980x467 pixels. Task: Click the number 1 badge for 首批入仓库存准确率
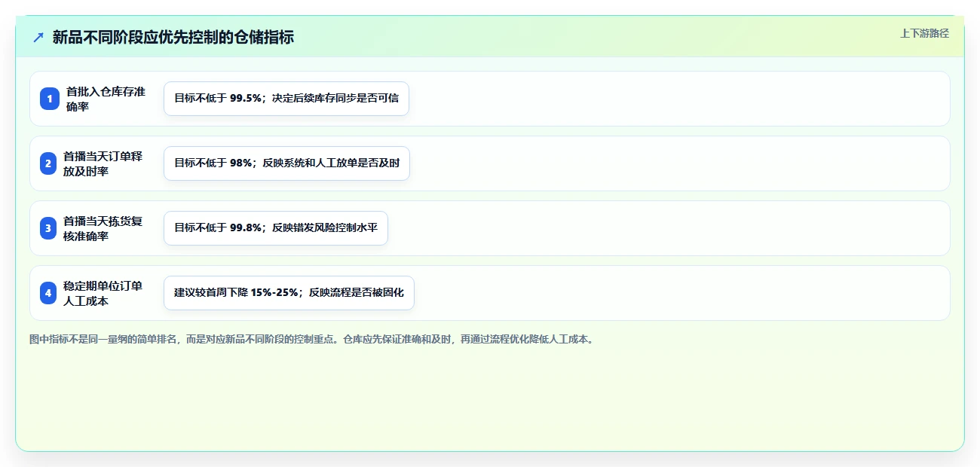[49, 99]
